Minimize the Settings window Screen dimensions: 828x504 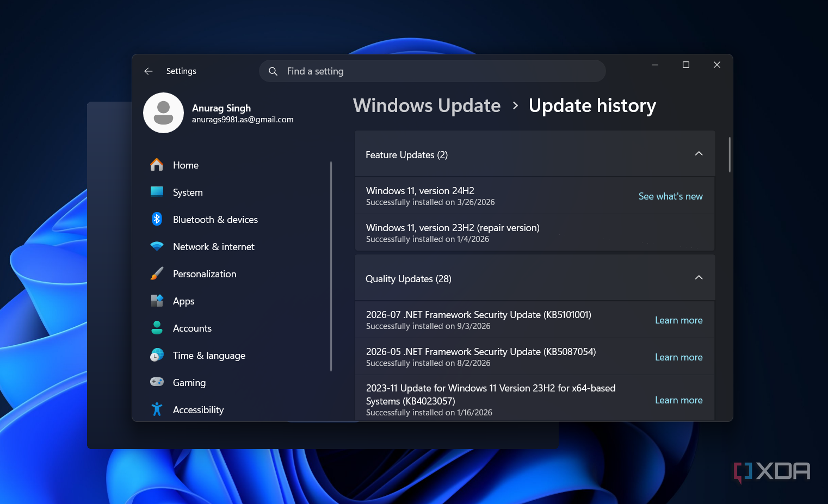tap(655, 65)
